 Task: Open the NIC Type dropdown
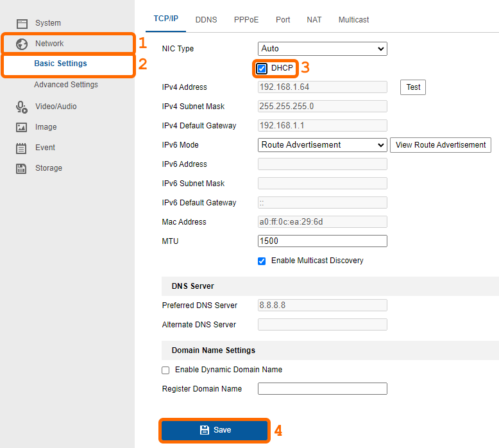click(x=323, y=49)
